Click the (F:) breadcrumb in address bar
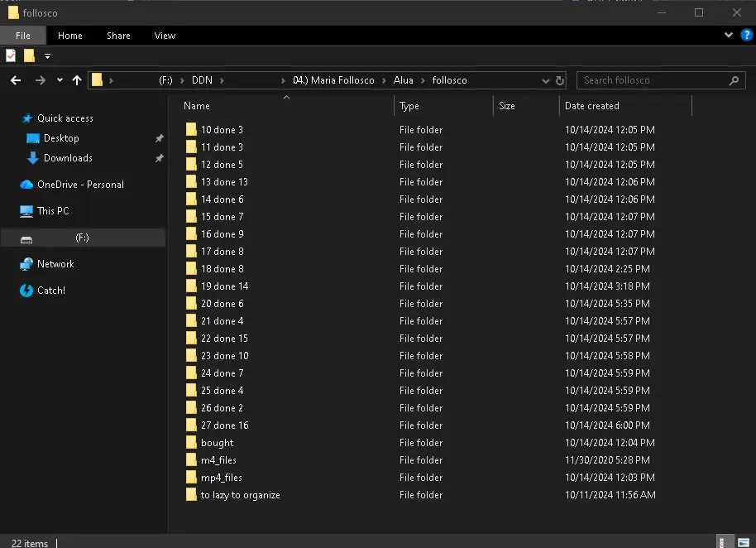Image resolution: width=756 pixels, height=548 pixels. point(165,80)
